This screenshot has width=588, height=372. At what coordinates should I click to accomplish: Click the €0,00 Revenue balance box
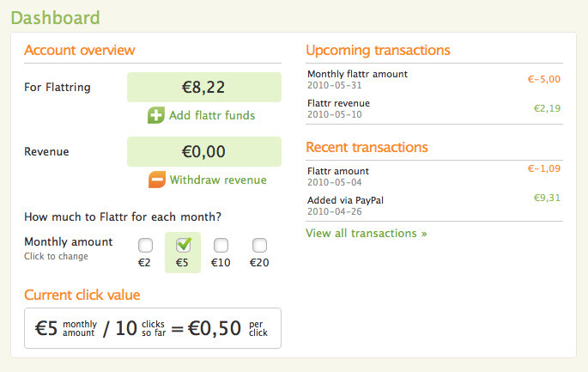(x=204, y=152)
